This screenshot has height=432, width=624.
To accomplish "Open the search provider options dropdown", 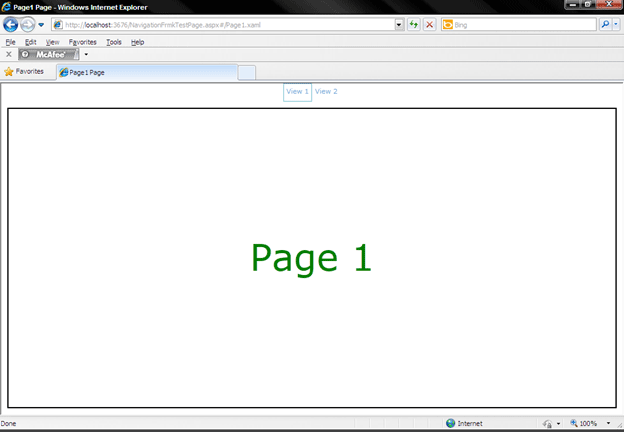I will [616, 25].
